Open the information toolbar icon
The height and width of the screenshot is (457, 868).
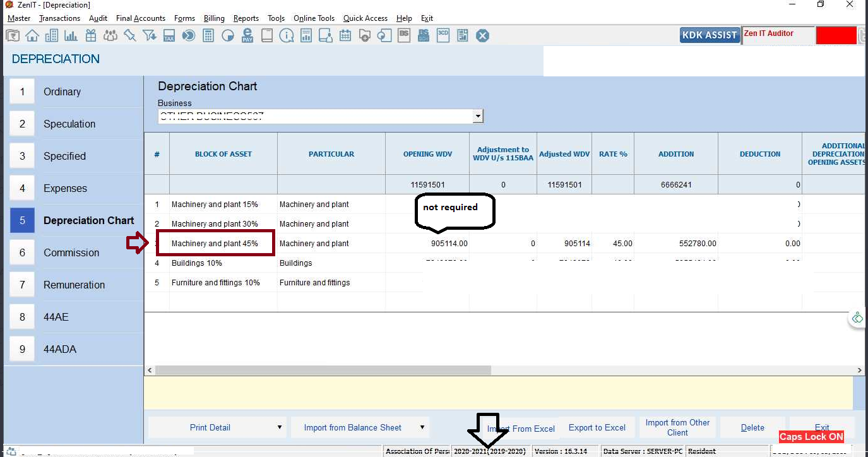click(x=287, y=35)
